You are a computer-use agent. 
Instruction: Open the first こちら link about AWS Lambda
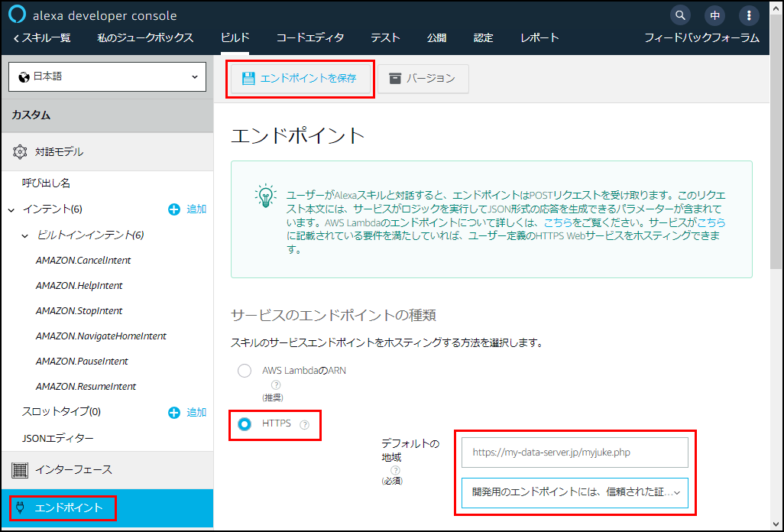(x=558, y=222)
